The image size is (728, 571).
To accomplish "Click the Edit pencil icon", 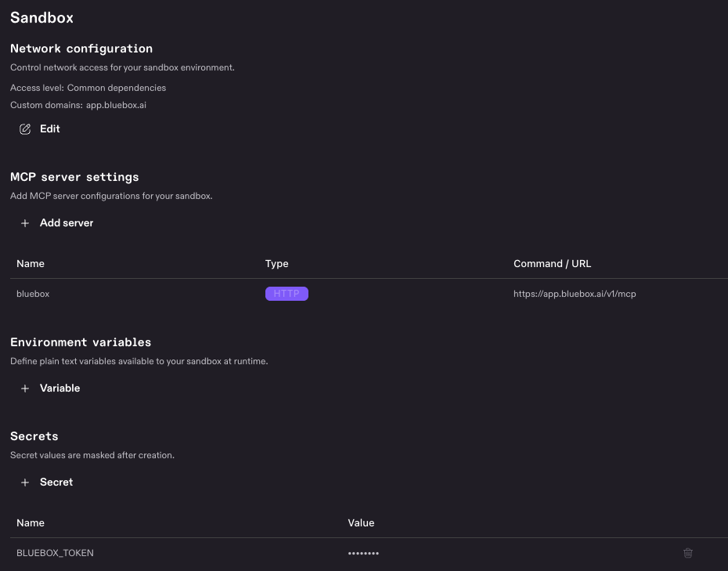I will pos(25,129).
